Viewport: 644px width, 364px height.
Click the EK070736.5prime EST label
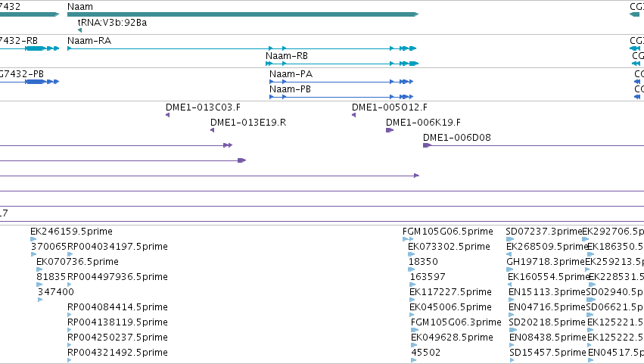pyautogui.click(x=77, y=262)
